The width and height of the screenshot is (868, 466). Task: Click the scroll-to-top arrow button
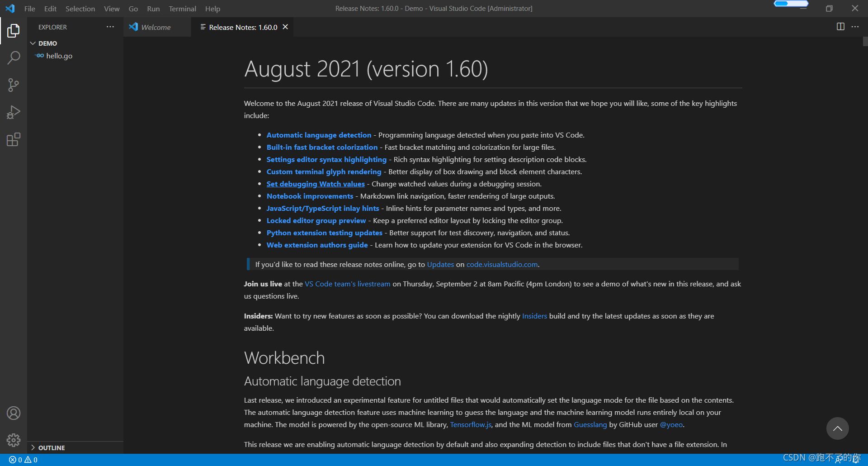[837, 428]
